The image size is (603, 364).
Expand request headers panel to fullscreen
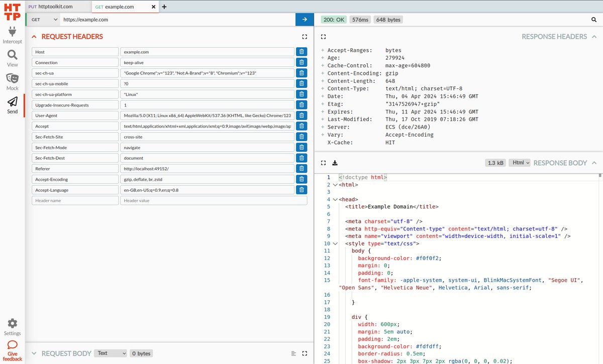click(x=305, y=37)
